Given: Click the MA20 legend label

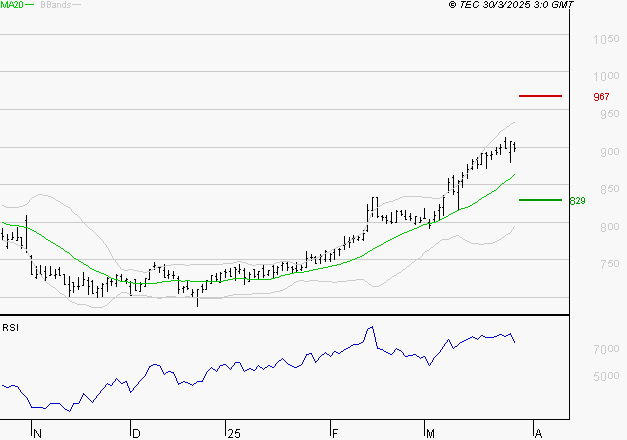Looking at the screenshot, I should tap(12, 5).
